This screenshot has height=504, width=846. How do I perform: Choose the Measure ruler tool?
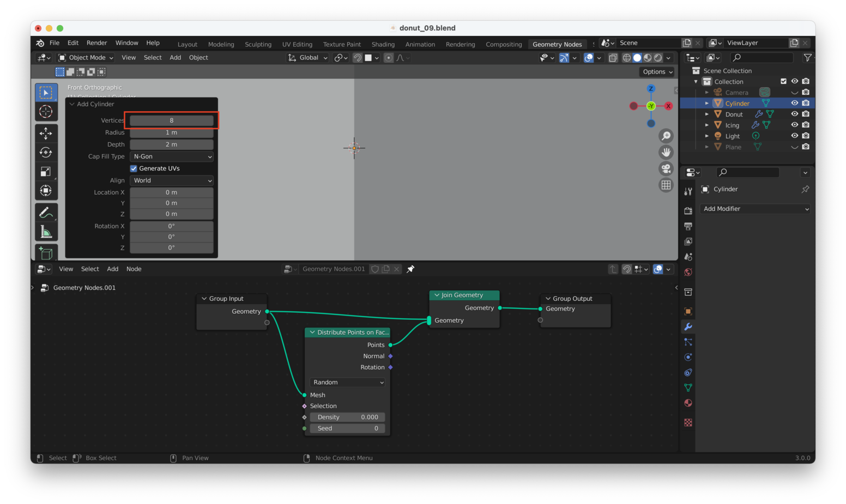pyautogui.click(x=46, y=232)
